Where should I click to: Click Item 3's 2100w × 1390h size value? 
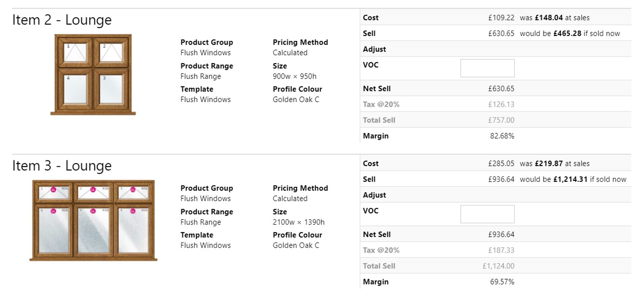coord(298,222)
